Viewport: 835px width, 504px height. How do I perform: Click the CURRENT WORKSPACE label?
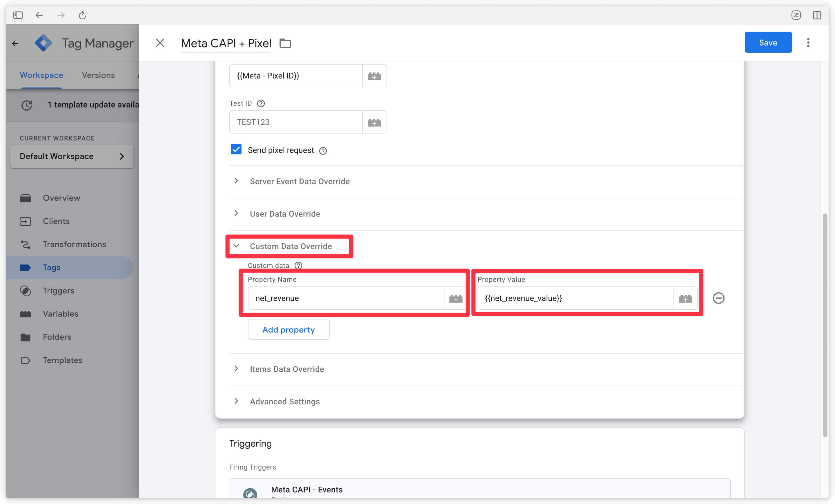point(57,138)
